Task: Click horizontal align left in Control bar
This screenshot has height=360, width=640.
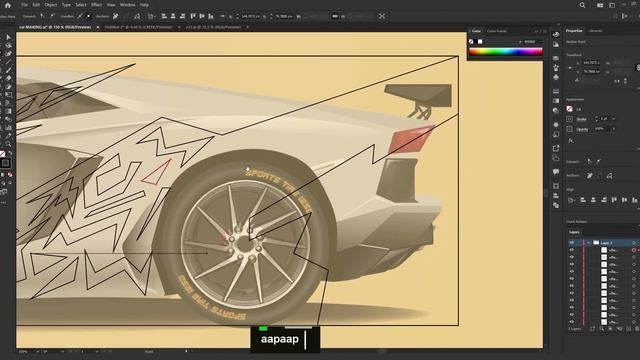Action: (164, 16)
